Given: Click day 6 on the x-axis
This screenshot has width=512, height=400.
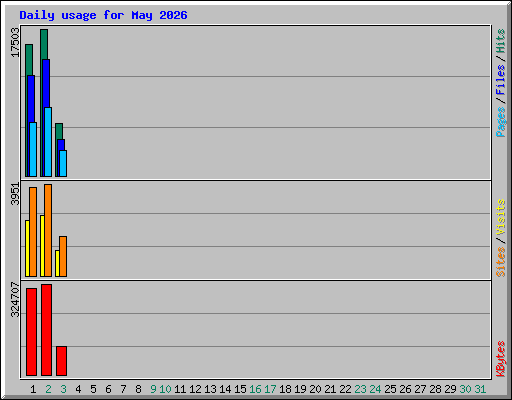Looking at the screenshot, I should pyautogui.click(x=108, y=389).
